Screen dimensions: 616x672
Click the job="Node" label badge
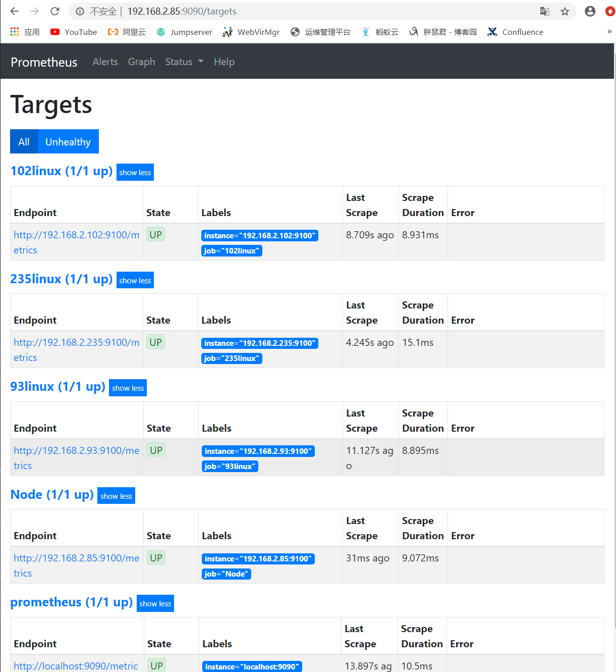[x=227, y=574]
